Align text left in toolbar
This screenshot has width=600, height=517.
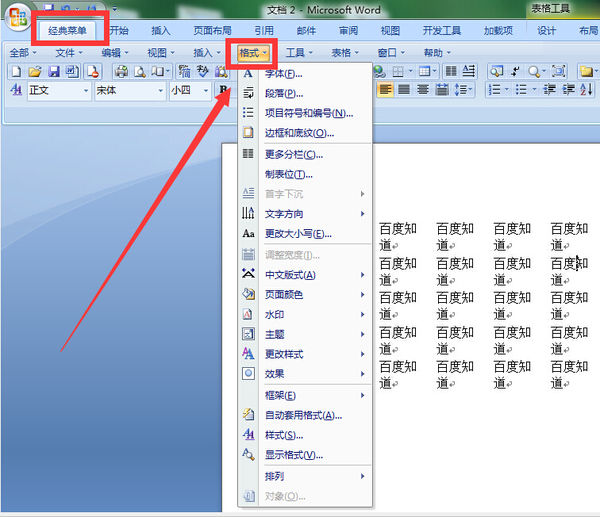385,90
